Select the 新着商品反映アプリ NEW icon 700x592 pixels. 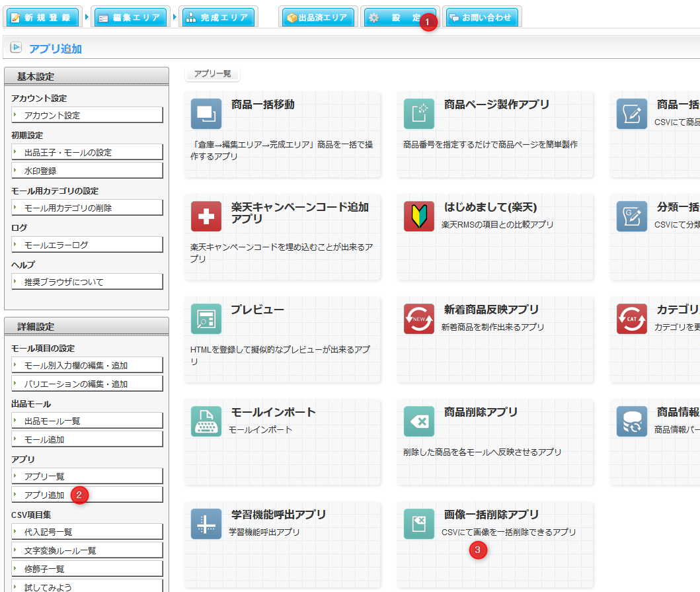coord(419,319)
